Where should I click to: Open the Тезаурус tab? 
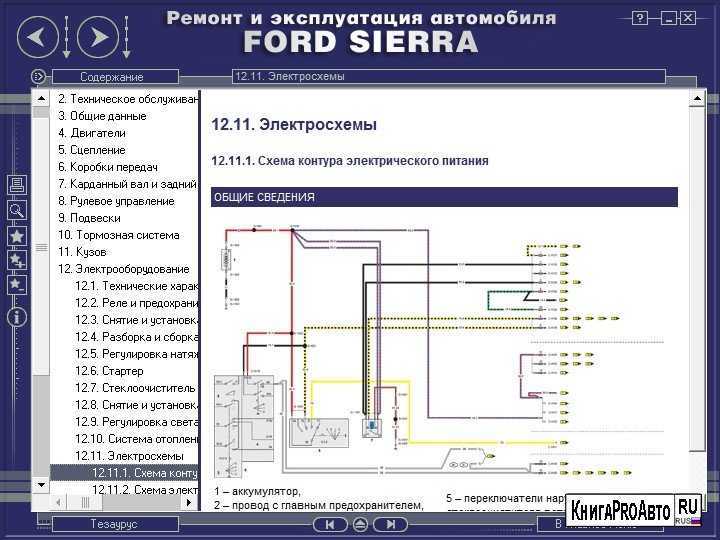coord(115,524)
